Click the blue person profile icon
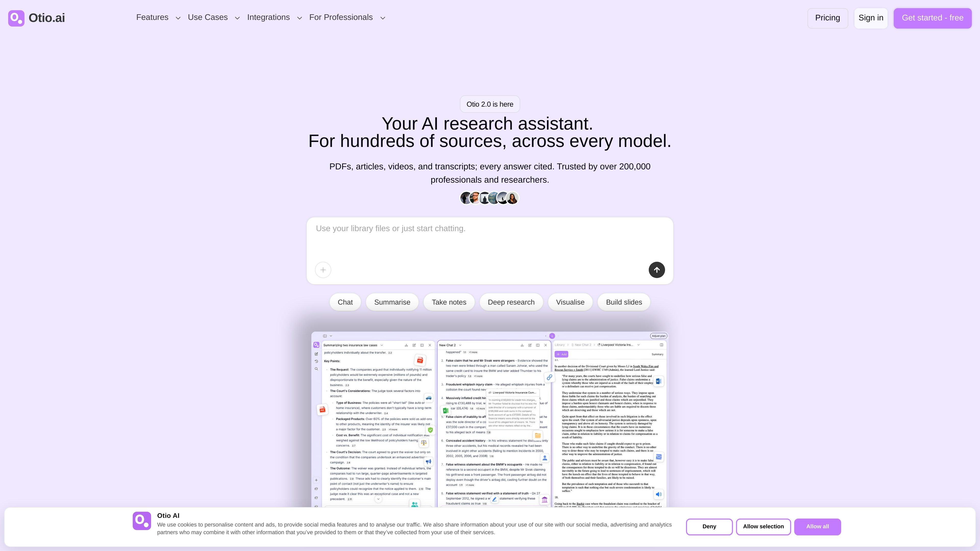 (545, 458)
